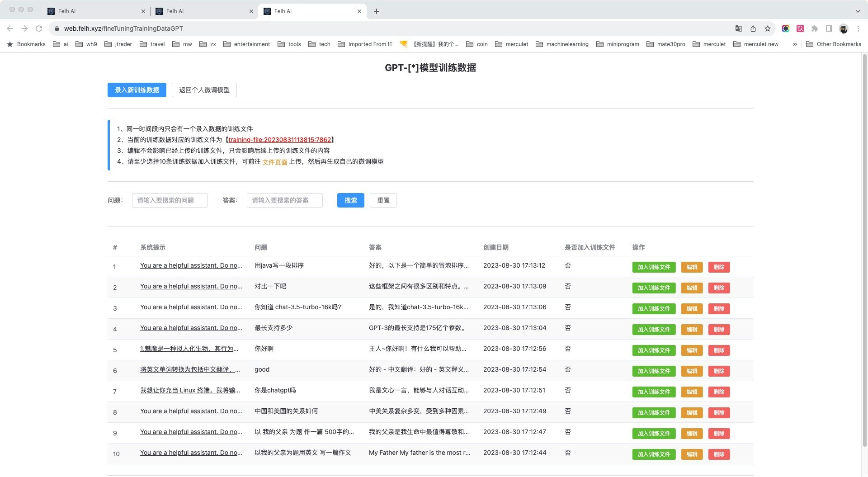868x477 pixels.
Task: Switch to the second Felh AI tab
Action: (204, 11)
